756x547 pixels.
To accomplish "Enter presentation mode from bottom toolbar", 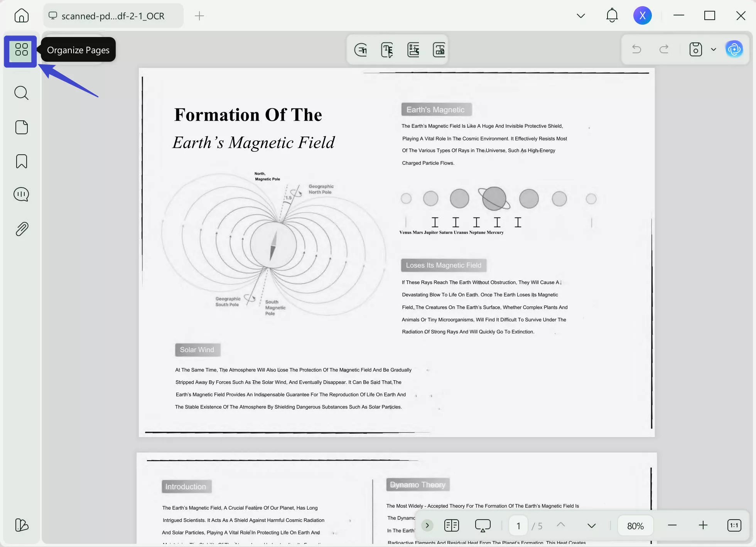I will [483, 525].
